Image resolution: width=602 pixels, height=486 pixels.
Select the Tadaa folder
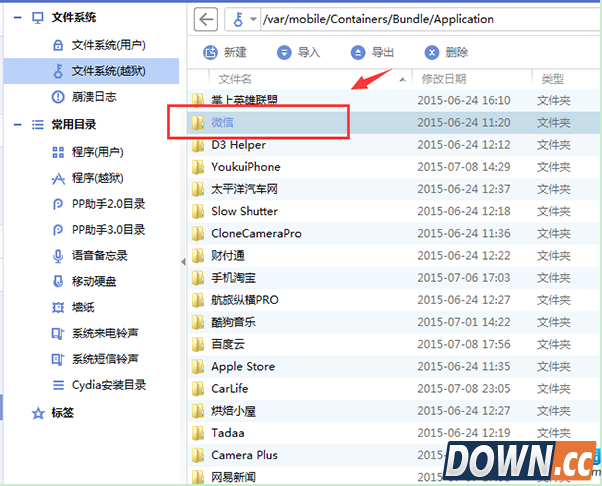(395, 433)
